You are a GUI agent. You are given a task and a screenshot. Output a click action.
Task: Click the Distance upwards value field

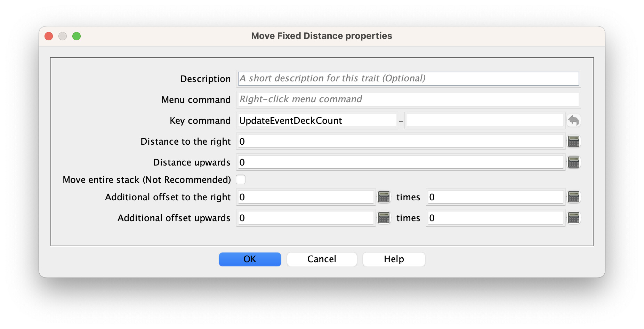tap(400, 162)
